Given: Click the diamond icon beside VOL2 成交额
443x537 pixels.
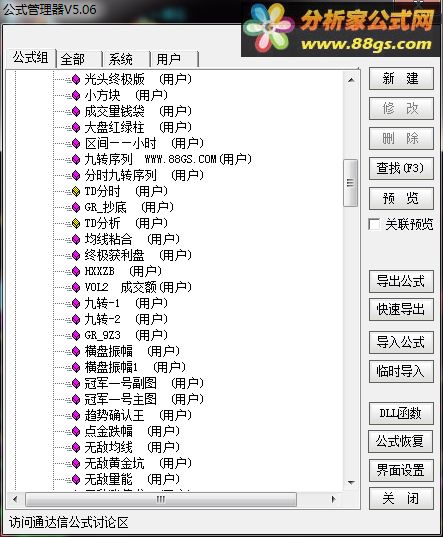Looking at the screenshot, I should [76, 287].
